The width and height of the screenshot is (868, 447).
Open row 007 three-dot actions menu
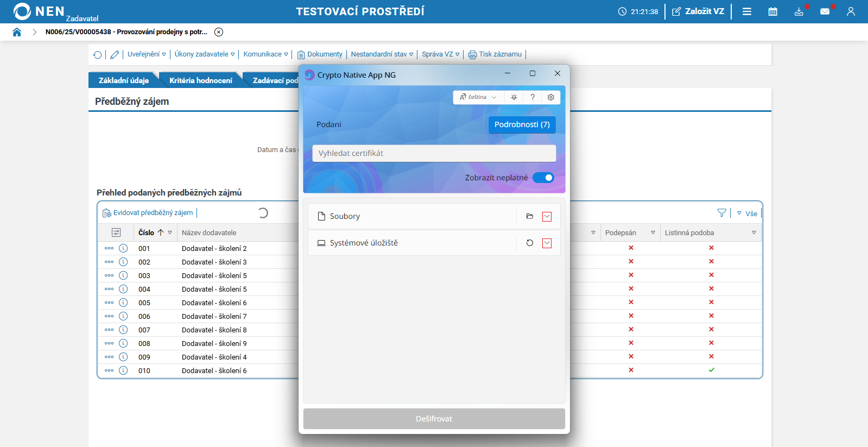(109, 330)
